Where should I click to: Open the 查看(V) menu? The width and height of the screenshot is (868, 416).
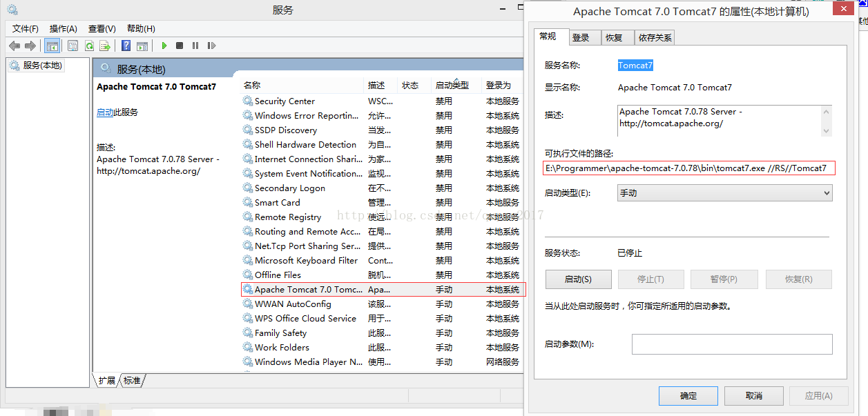102,28
